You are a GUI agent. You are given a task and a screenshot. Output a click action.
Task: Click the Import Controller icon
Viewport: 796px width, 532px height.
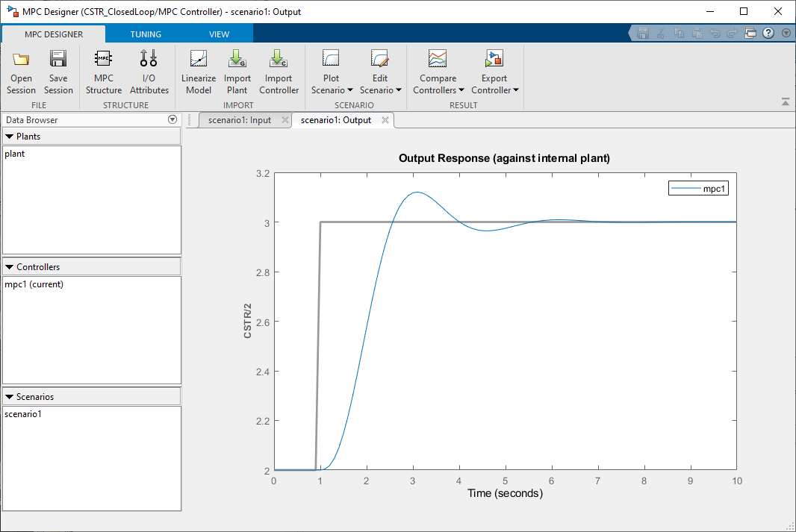pos(279,59)
